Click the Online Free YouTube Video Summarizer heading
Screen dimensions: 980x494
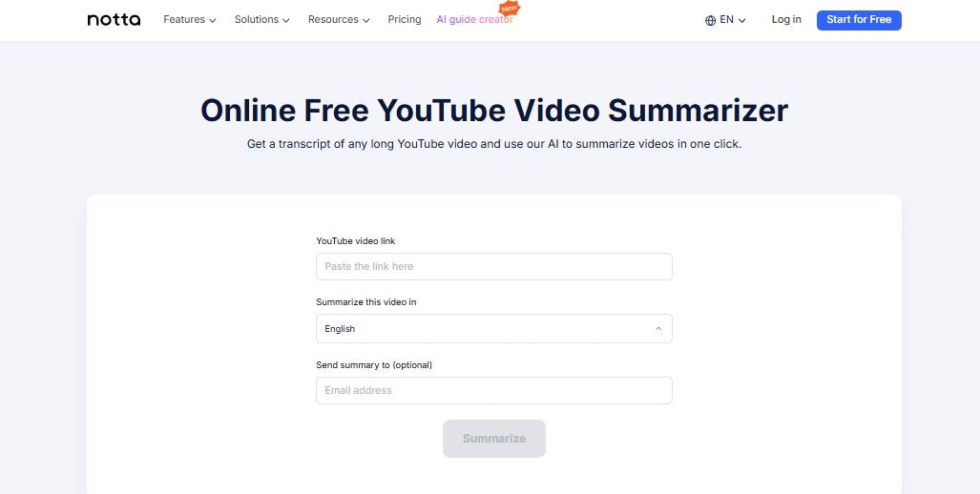pyautogui.click(x=493, y=110)
